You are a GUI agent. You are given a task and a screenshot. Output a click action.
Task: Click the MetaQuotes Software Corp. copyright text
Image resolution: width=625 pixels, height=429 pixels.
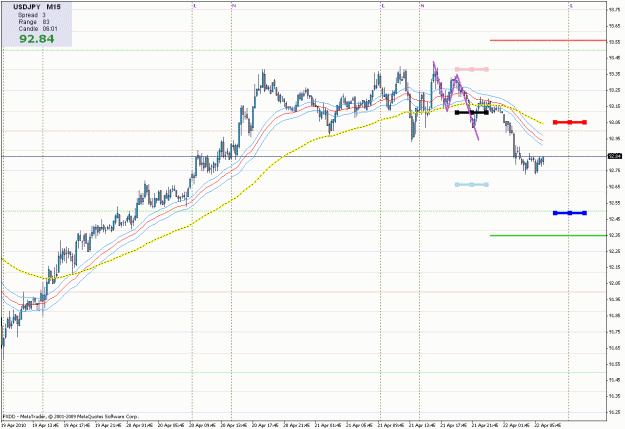pos(71,416)
